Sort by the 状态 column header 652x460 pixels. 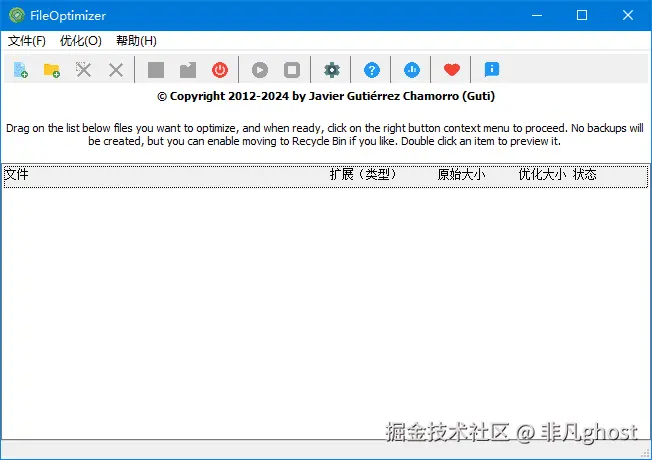coord(585,174)
